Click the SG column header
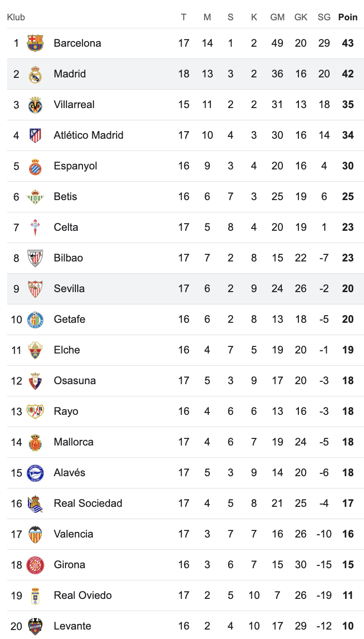364x639 pixels. [x=324, y=17]
